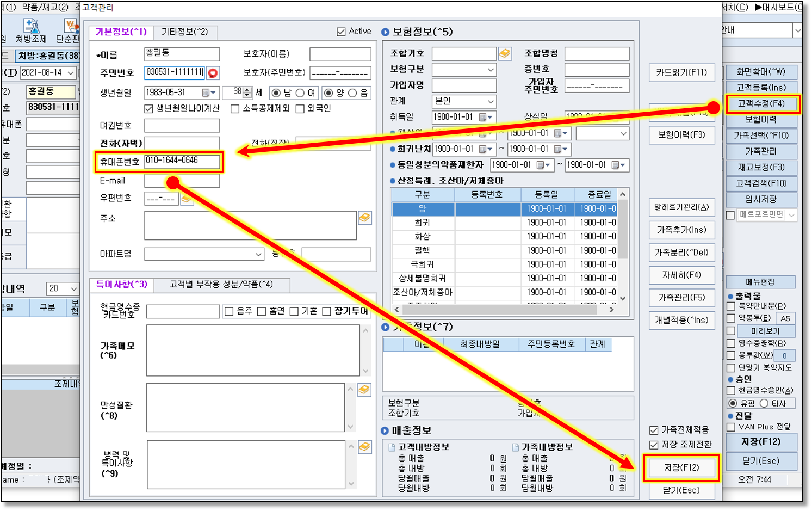Screen dimensions: 812x511
Task: Click the 카드읽기(F11) button
Action: click(x=681, y=72)
